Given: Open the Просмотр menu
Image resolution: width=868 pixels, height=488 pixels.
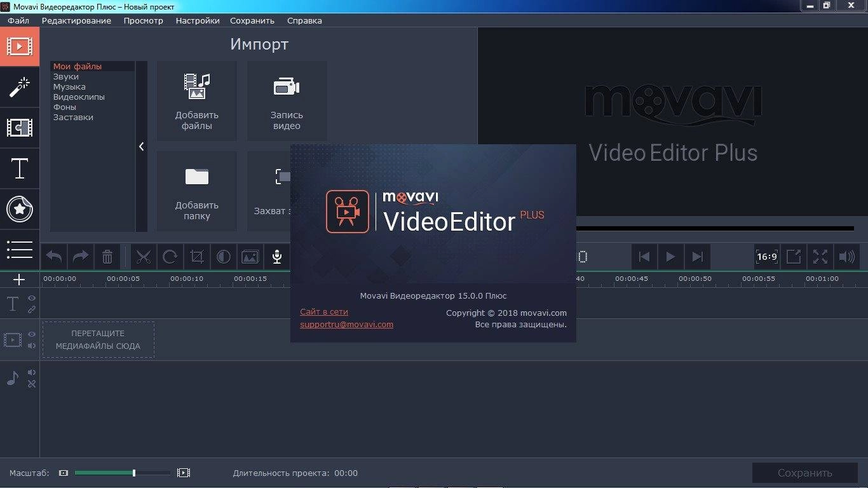Looking at the screenshot, I should pyautogui.click(x=144, y=20).
